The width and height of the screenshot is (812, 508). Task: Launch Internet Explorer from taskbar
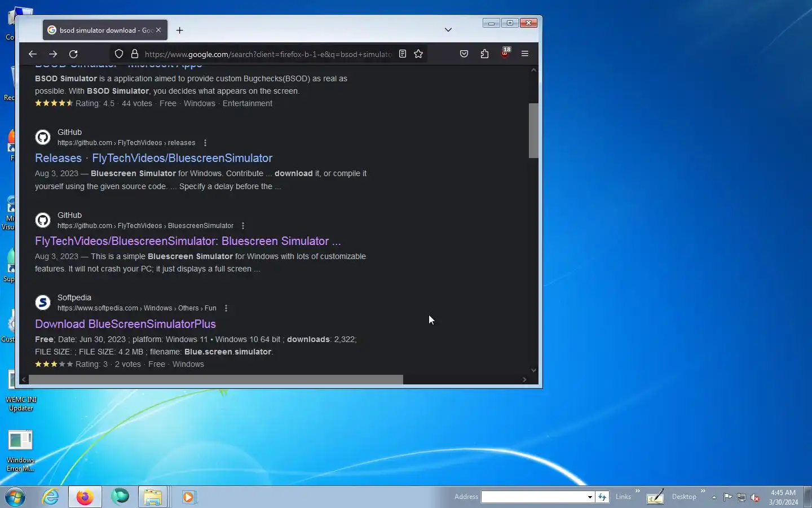51,497
